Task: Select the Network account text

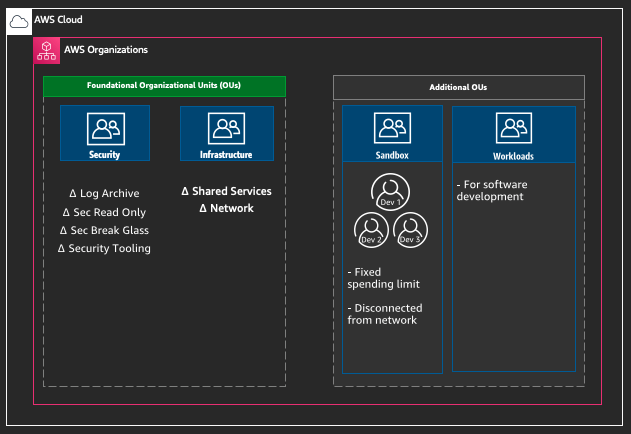Action: (227, 208)
